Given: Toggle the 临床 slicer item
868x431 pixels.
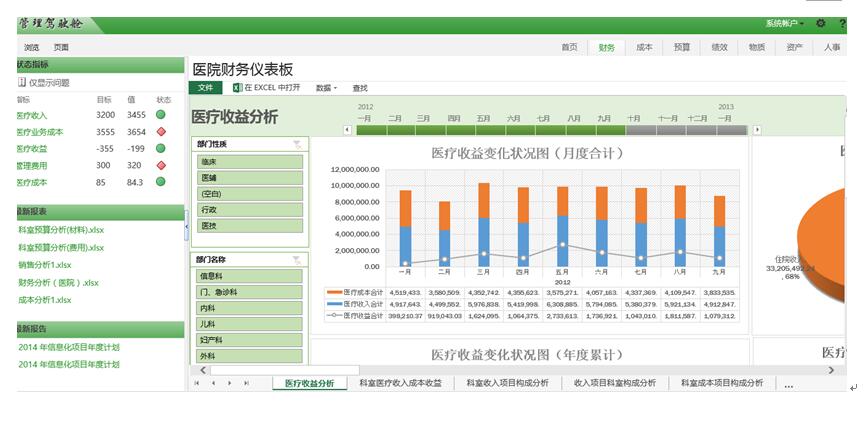Looking at the screenshot, I should point(250,161).
